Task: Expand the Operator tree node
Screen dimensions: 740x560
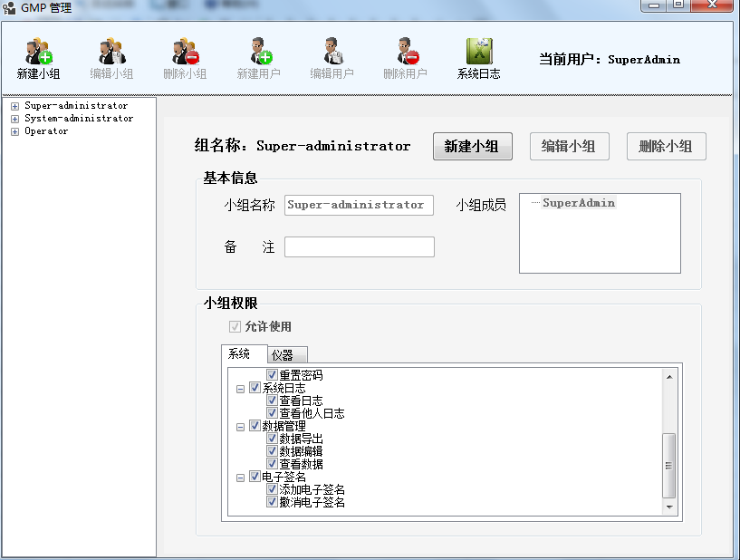Action: point(14,131)
